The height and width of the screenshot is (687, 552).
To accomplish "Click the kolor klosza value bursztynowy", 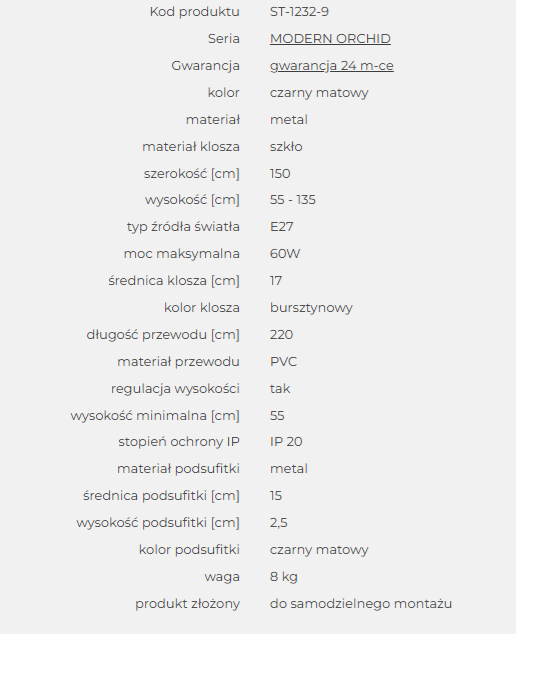I will point(311,308).
